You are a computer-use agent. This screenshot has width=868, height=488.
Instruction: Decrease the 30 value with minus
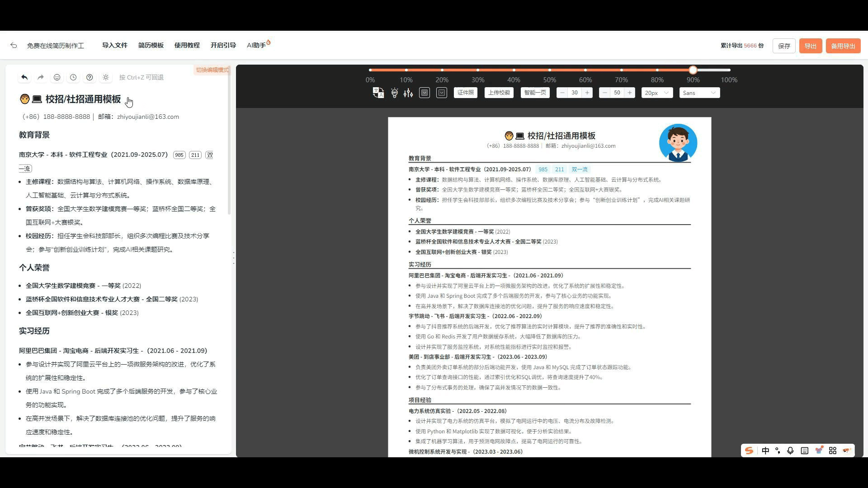tap(562, 93)
